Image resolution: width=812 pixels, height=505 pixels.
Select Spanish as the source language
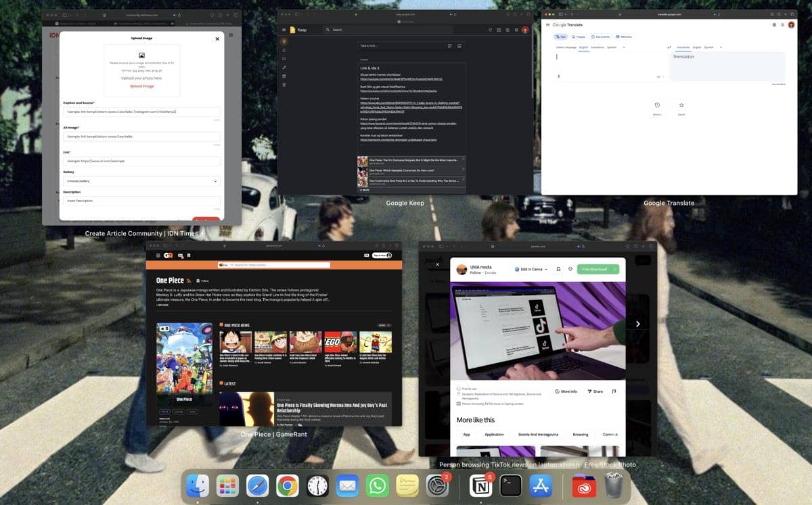tap(611, 47)
